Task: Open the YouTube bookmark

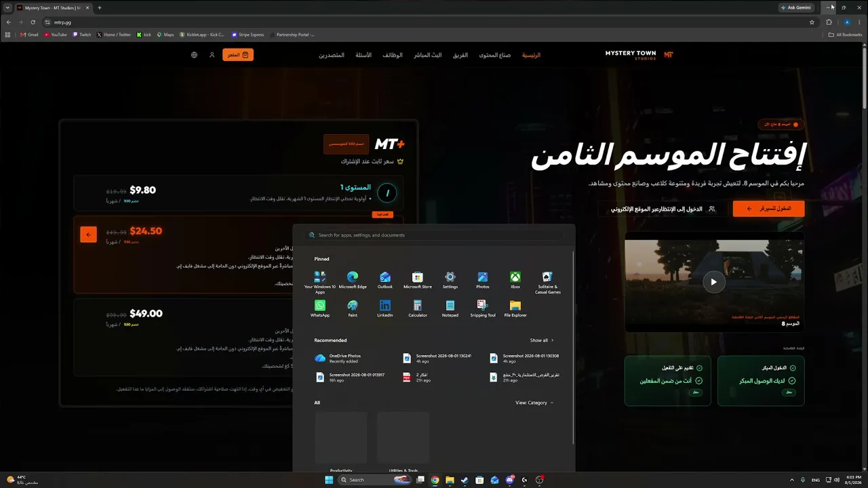Action: (x=56, y=35)
